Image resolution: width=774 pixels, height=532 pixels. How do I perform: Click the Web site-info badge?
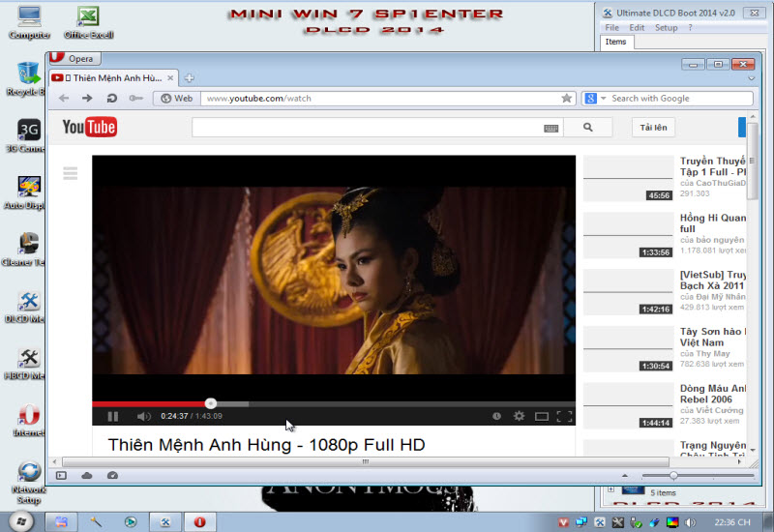[177, 99]
